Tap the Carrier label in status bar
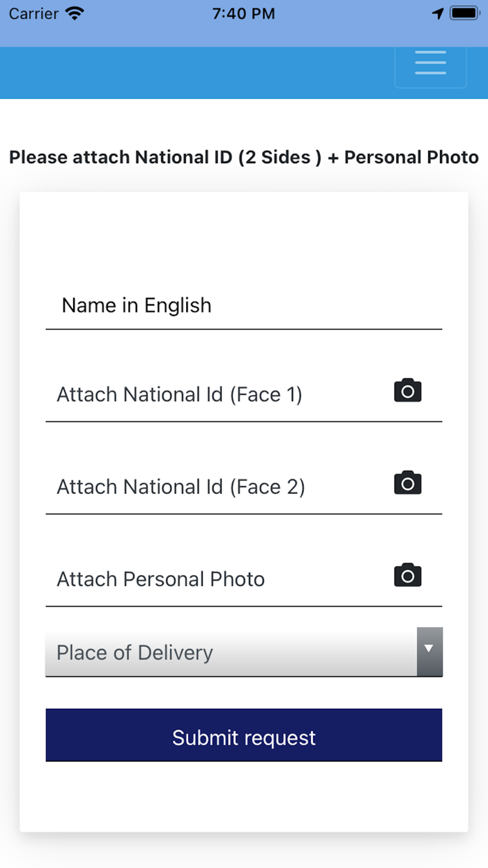488x868 pixels. [33, 13]
